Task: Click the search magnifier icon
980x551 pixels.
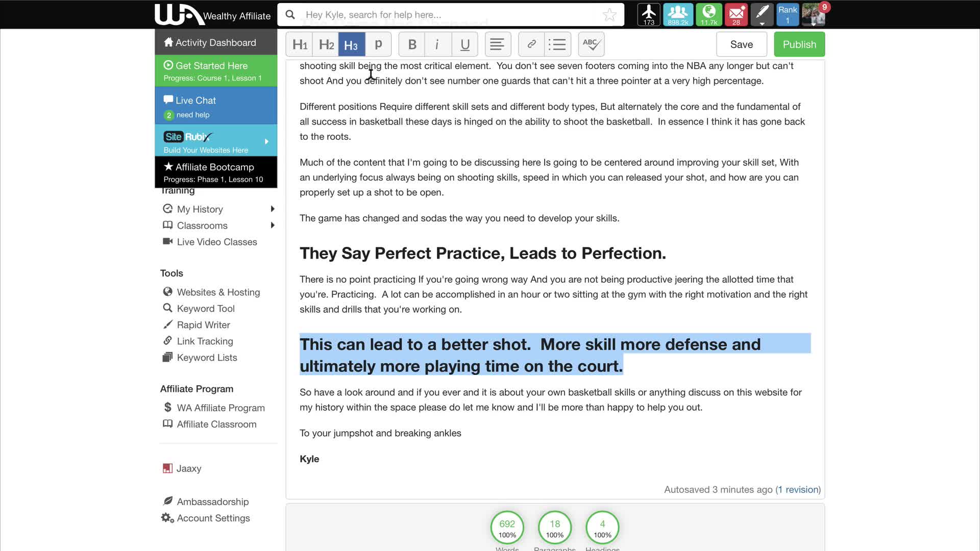Action: 290,15
